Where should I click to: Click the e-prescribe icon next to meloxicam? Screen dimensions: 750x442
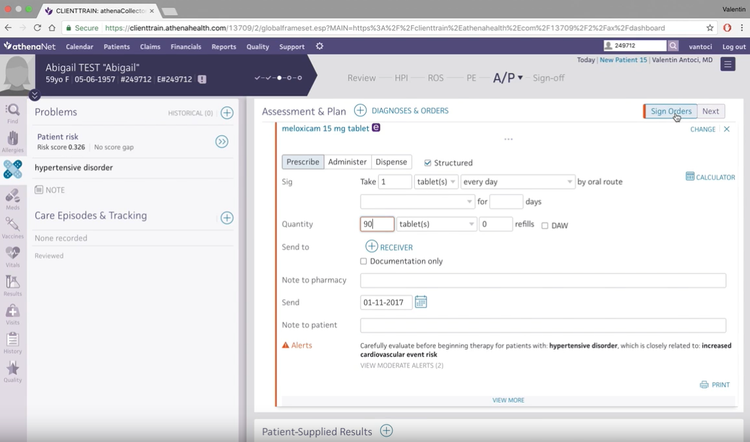point(376,127)
